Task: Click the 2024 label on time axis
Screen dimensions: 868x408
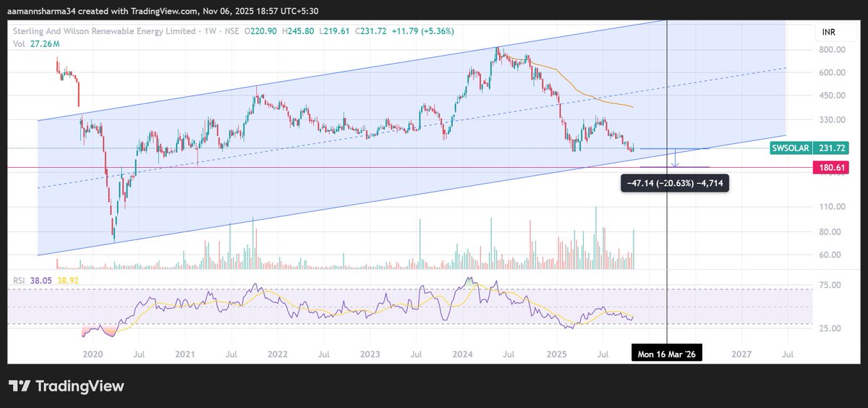Action: [x=462, y=355]
